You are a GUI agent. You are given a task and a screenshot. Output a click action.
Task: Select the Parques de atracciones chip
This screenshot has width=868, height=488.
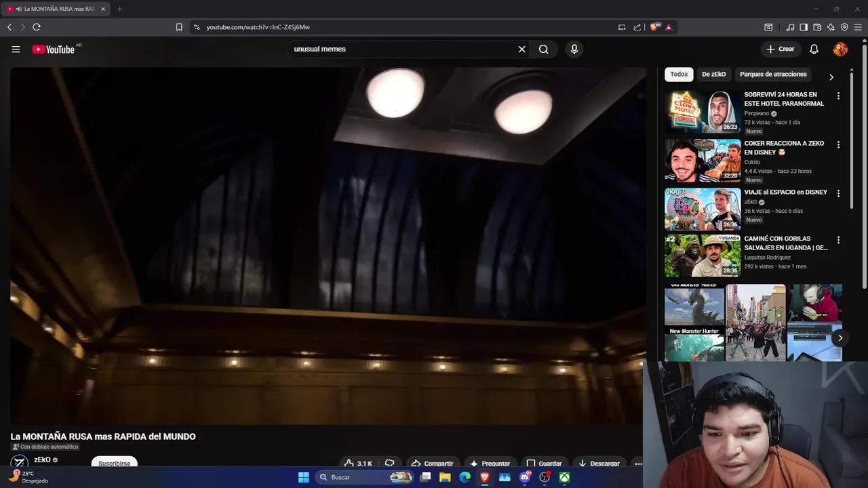coord(773,74)
